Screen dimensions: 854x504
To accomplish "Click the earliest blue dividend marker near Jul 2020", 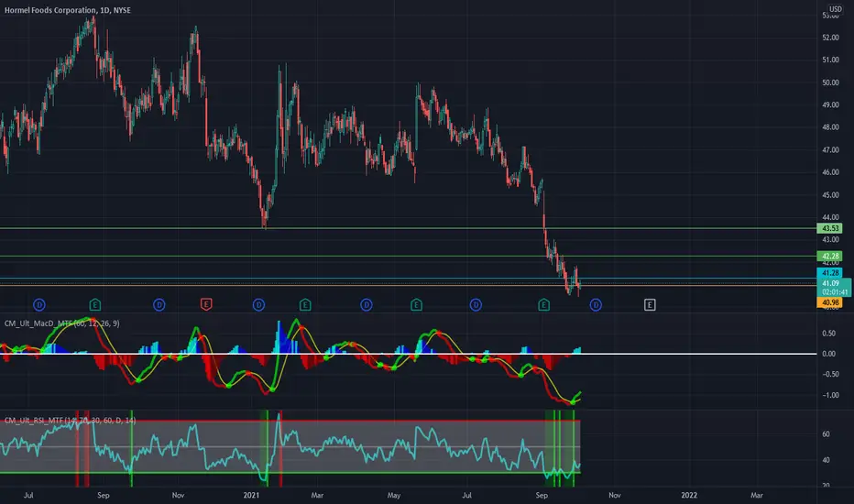I will coord(39,305).
